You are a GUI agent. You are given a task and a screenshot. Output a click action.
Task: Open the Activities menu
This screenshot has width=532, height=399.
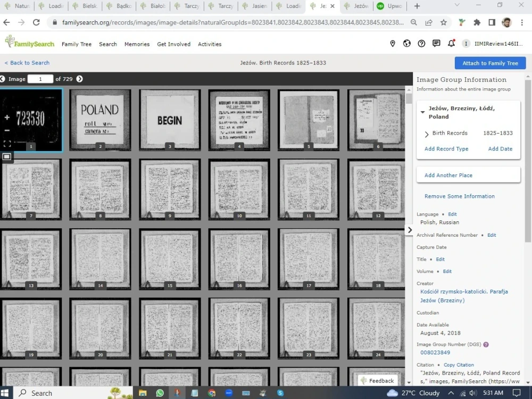210,44
